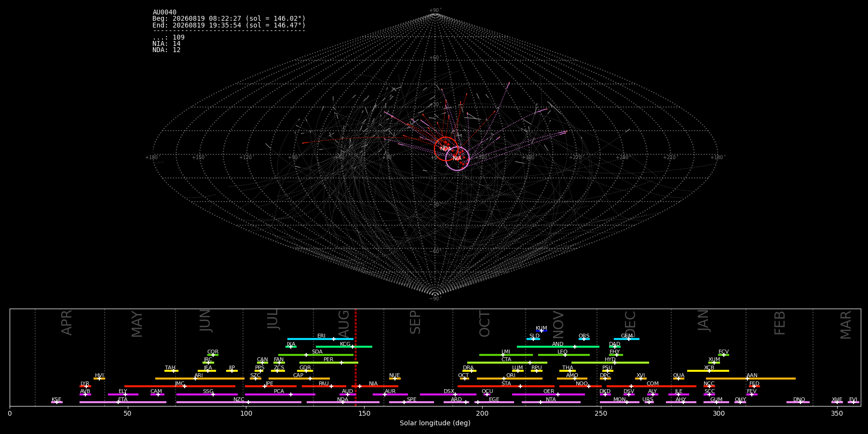Click the APR month label in the timeline
Viewport: 868px width, 434px height.
[67, 323]
